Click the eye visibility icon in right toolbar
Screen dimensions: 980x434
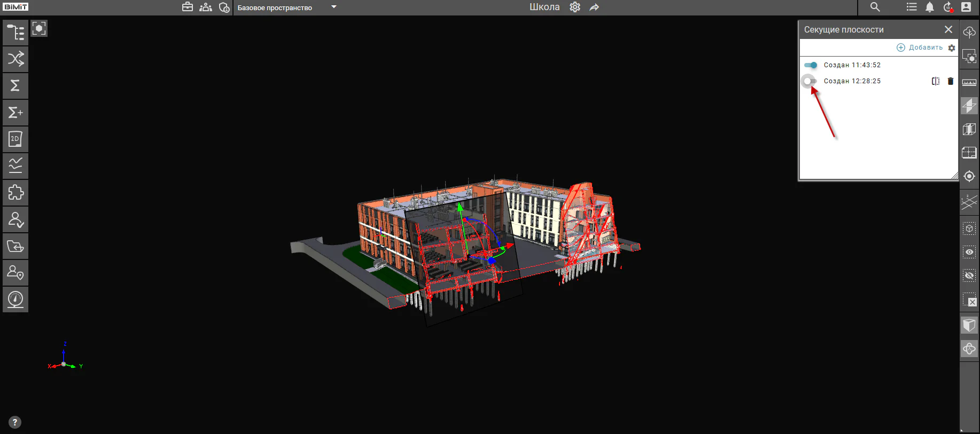point(969,252)
